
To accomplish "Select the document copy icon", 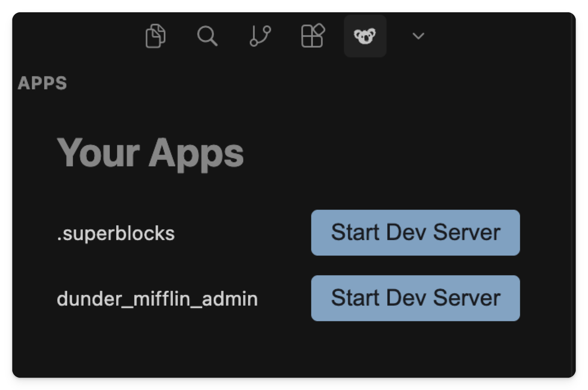I will [x=156, y=36].
